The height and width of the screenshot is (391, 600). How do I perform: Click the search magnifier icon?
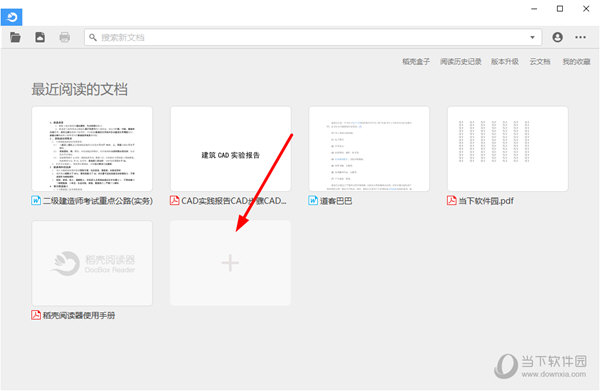(x=93, y=37)
